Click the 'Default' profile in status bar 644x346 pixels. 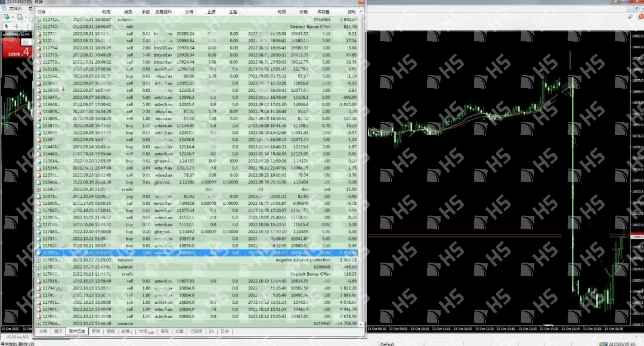[x=387, y=344]
